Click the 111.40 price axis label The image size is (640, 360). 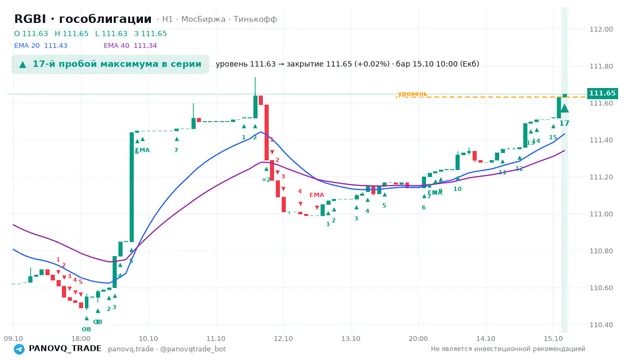601,140
